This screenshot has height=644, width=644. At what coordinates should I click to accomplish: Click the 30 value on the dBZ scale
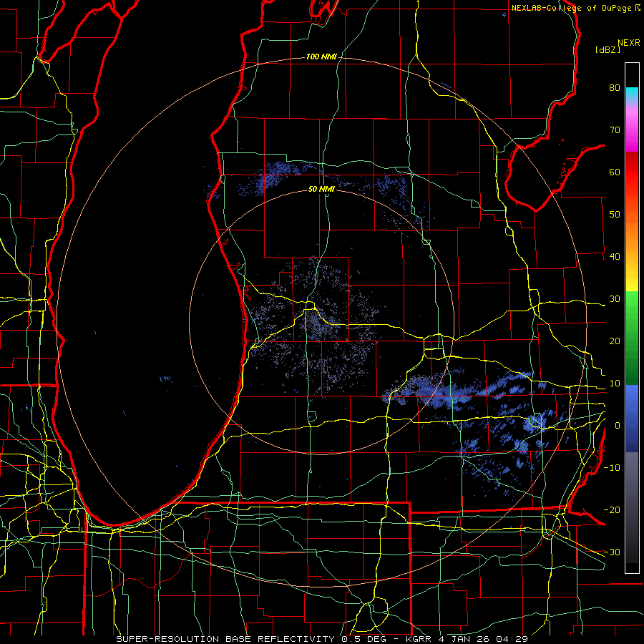(615, 298)
